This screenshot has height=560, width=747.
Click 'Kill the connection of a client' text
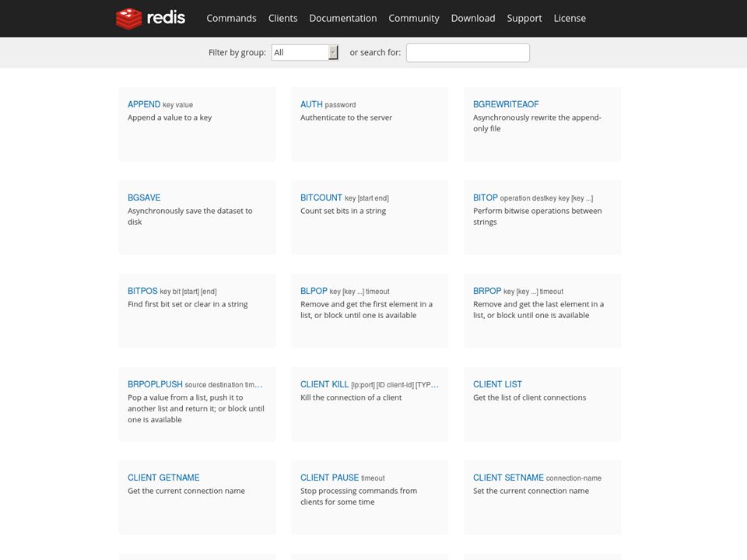click(351, 397)
